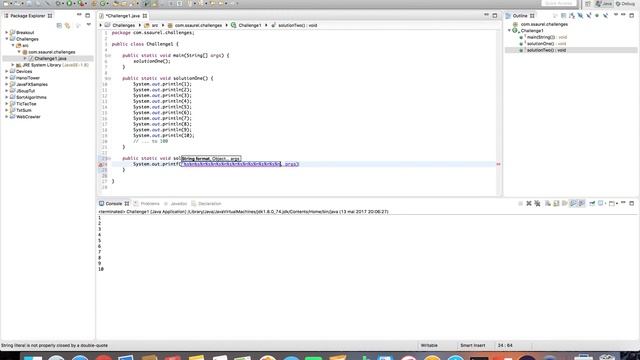Select com.ssaurel.challenges in Outline
Image resolution: width=640 pixels, height=360 pixels.
click(544, 24)
